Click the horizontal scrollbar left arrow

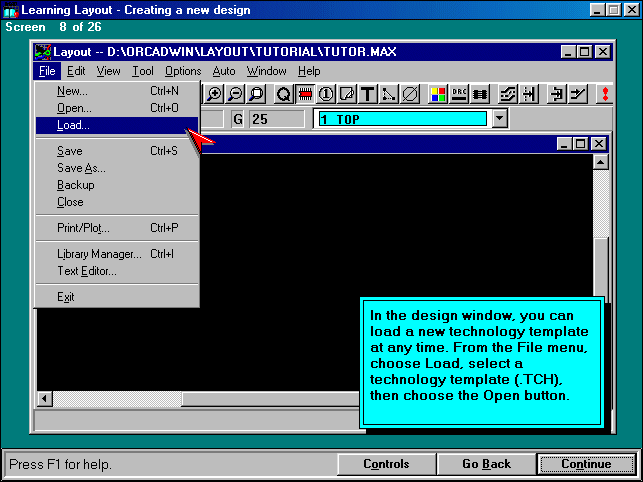point(45,399)
